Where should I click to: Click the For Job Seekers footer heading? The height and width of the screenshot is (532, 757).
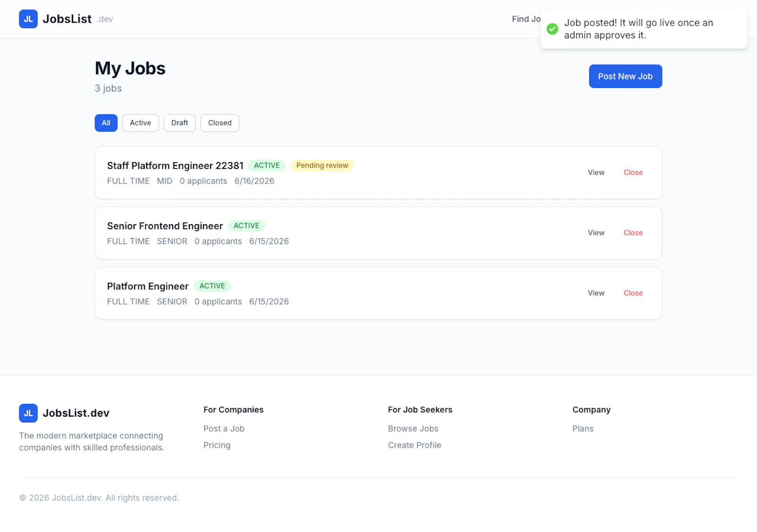(420, 410)
